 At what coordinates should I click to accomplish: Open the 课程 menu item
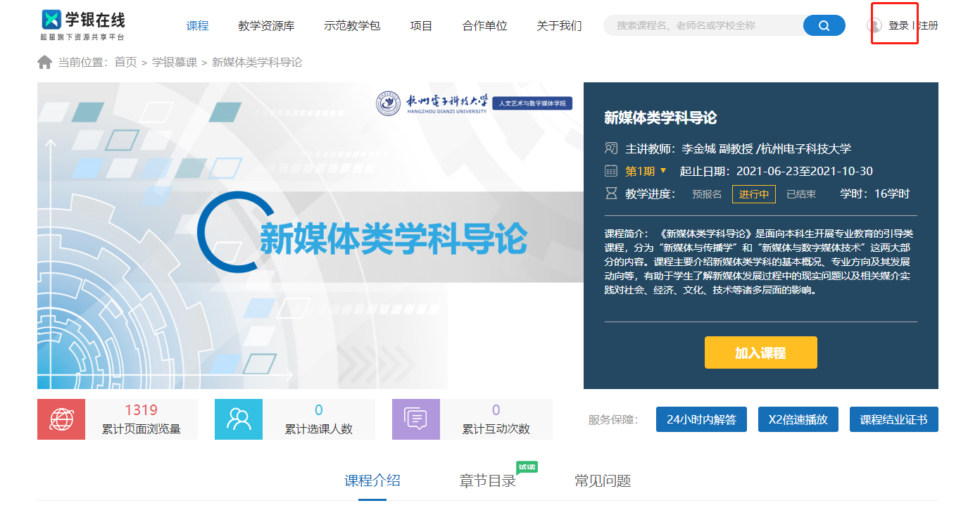click(x=197, y=26)
